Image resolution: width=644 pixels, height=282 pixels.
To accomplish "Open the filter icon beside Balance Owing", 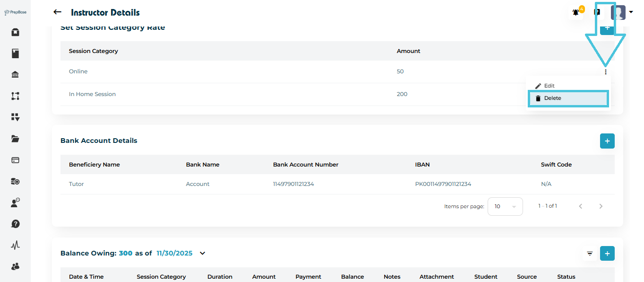I will tap(590, 254).
